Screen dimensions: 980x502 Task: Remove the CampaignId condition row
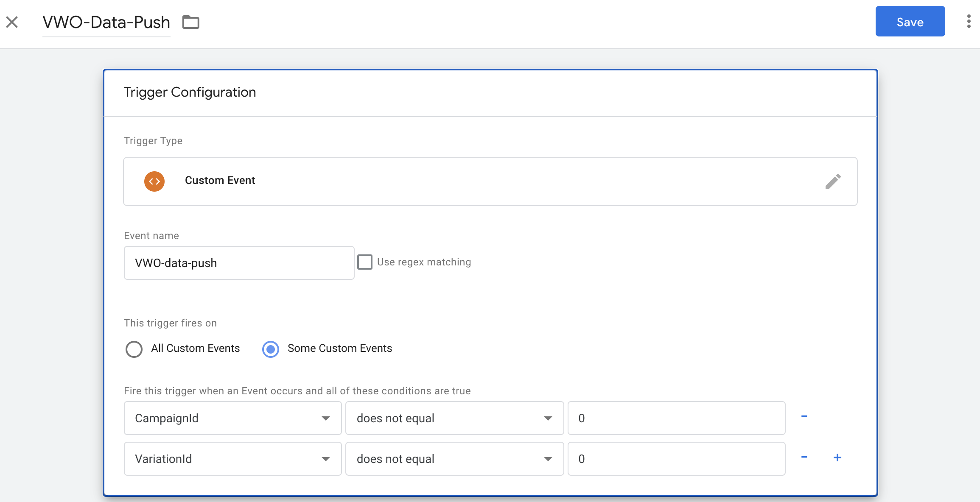[x=804, y=416]
